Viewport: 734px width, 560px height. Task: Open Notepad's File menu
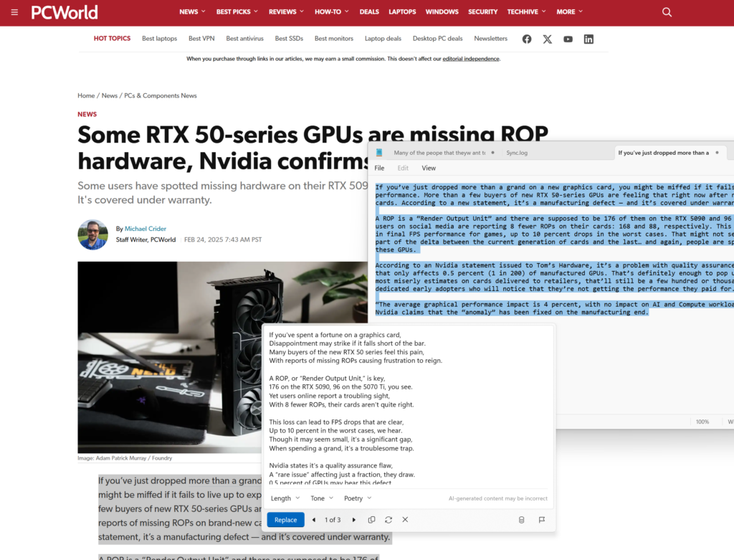[x=379, y=167]
